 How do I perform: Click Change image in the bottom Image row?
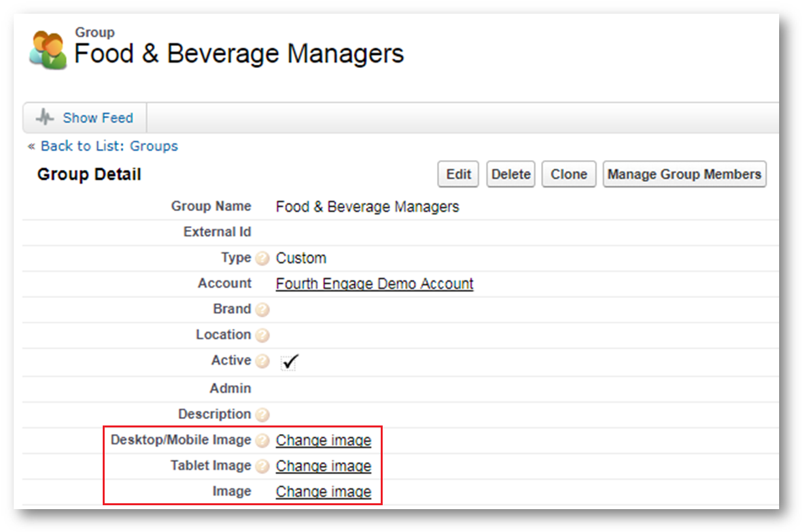[x=323, y=491]
